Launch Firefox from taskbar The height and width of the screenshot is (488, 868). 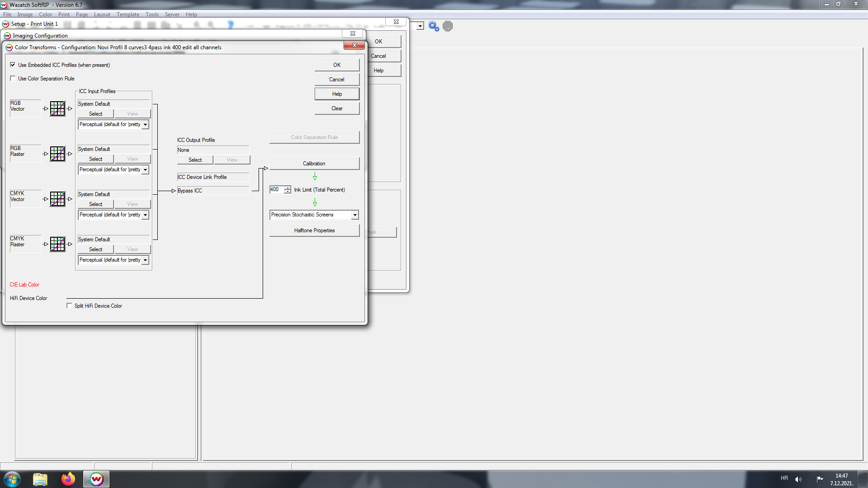68,479
